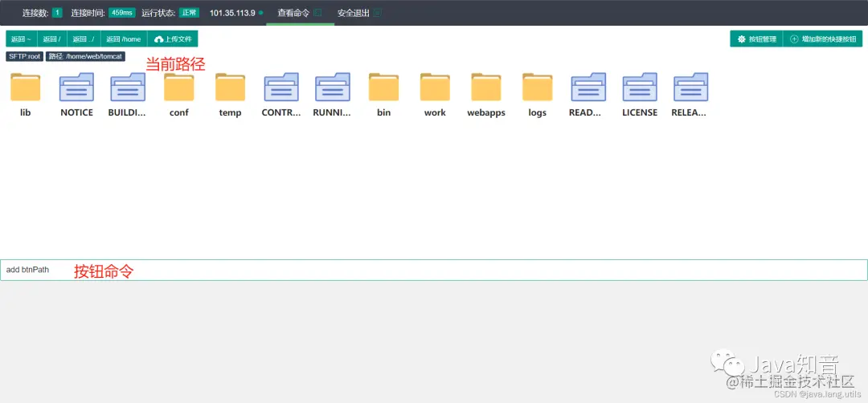The height and width of the screenshot is (403, 868).
Task: Go up with the 返回 ../ button
Action: click(x=84, y=39)
